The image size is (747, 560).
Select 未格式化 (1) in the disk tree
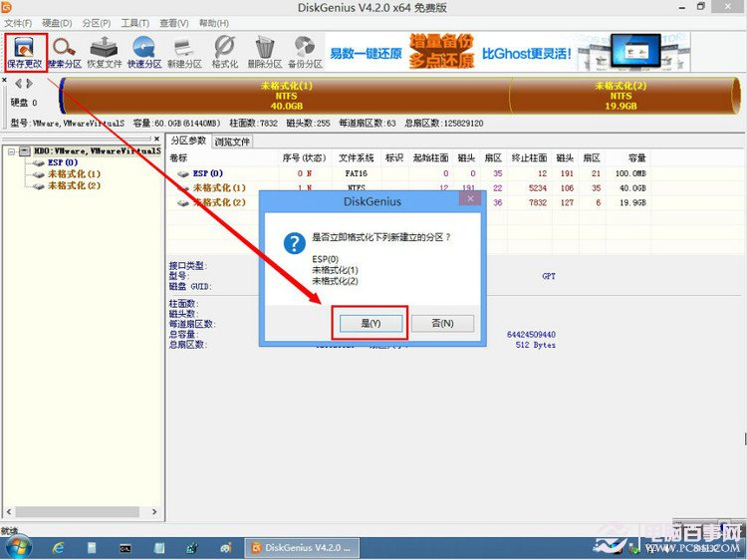pos(74,174)
